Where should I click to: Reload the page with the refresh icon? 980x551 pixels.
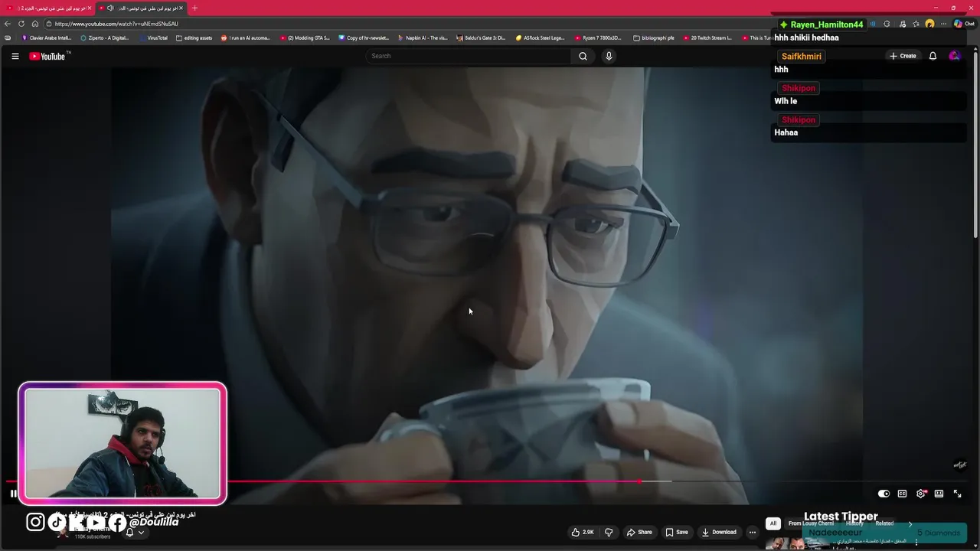click(21, 24)
